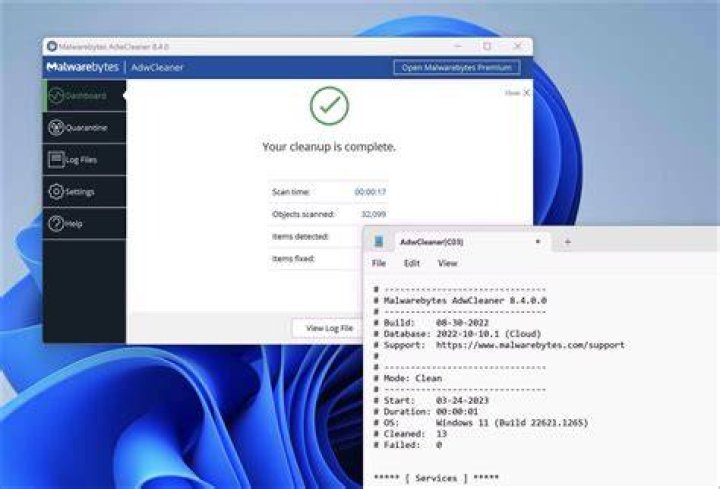Click the Mode: Clean line in the log
720x489 pixels.
(x=408, y=378)
